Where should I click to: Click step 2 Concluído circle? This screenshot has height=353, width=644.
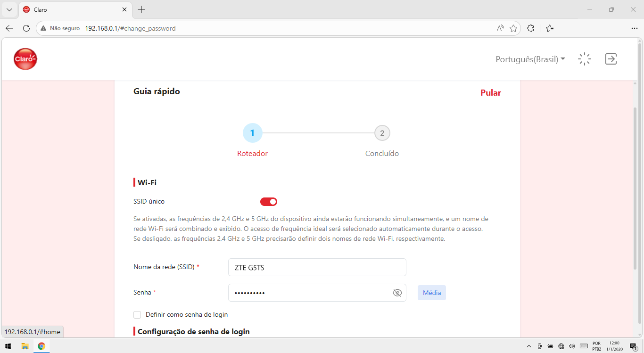382,133
